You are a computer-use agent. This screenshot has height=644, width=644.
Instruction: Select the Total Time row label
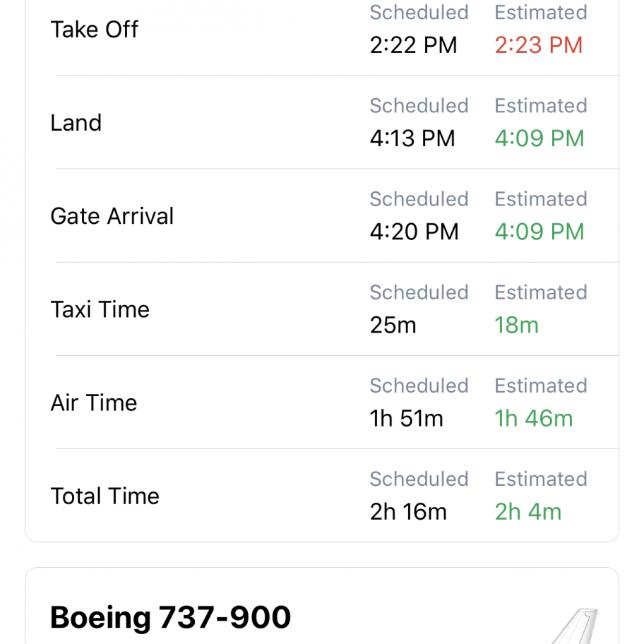coord(105,496)
